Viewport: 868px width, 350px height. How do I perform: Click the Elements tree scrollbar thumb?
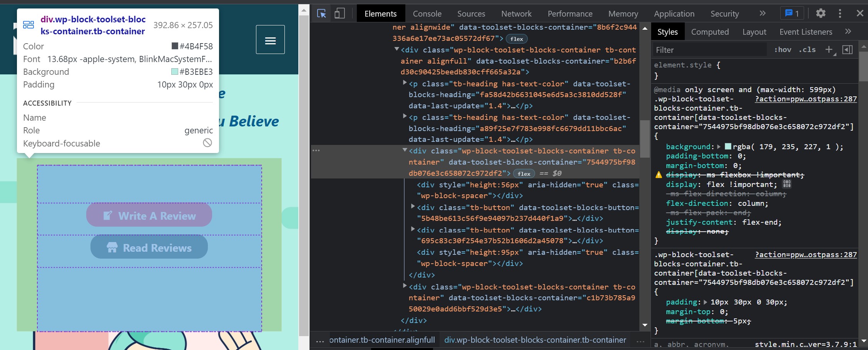coord(645,139)
